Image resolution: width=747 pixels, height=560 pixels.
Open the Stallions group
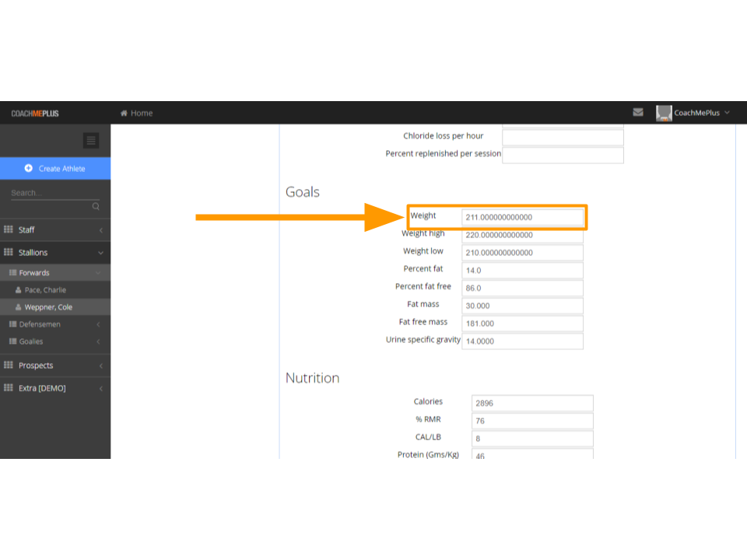pyautogui.click(x=55, y=252)
